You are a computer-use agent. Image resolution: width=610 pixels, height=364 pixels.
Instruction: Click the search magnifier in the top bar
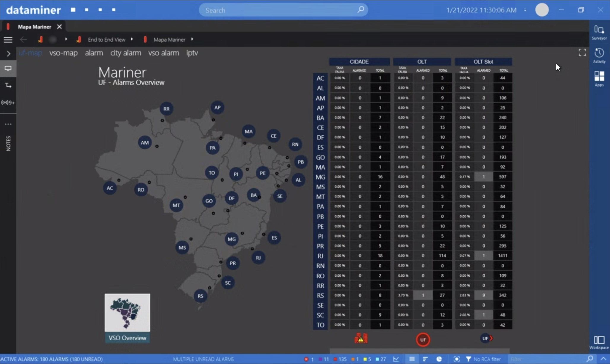[361, 10]
